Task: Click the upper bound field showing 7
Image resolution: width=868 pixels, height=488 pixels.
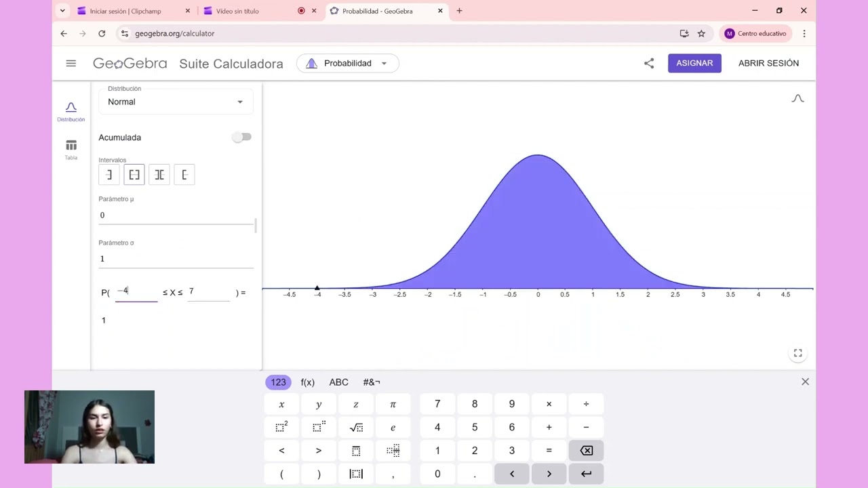Action: click(208, 292)
